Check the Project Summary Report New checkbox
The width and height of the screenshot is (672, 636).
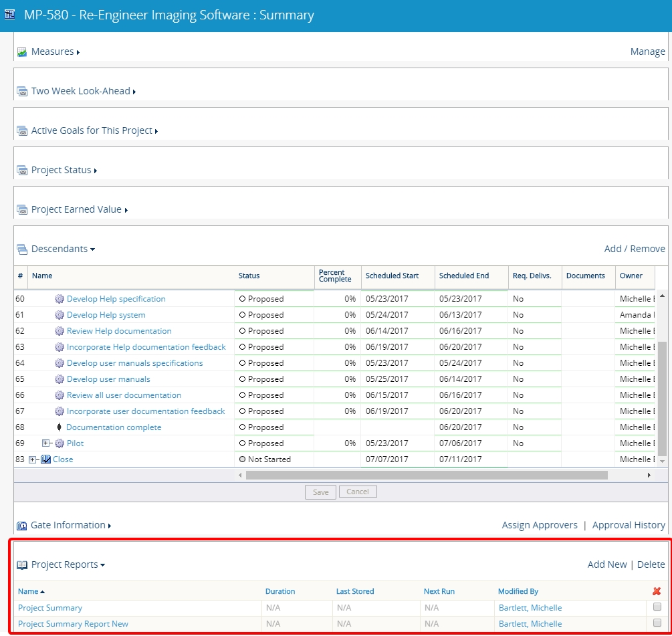(657, 623)
